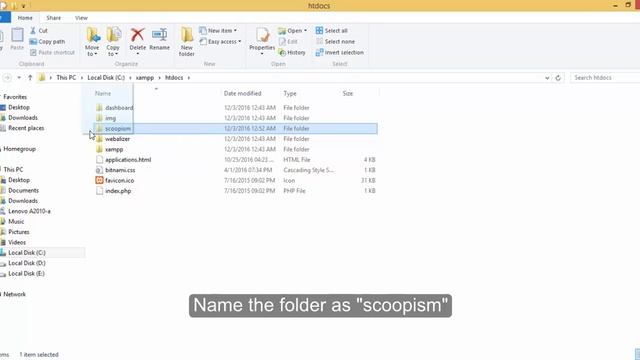This screenshot has height=360, width=640.
Task: Sort by the Name column header
Action: pyautogui.click(x=103, y=93)
